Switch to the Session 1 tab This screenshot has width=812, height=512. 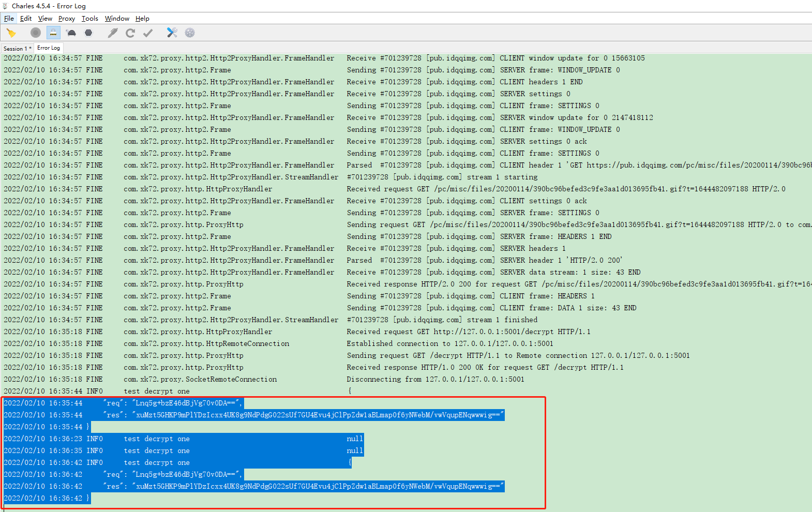tap(17, 49)
